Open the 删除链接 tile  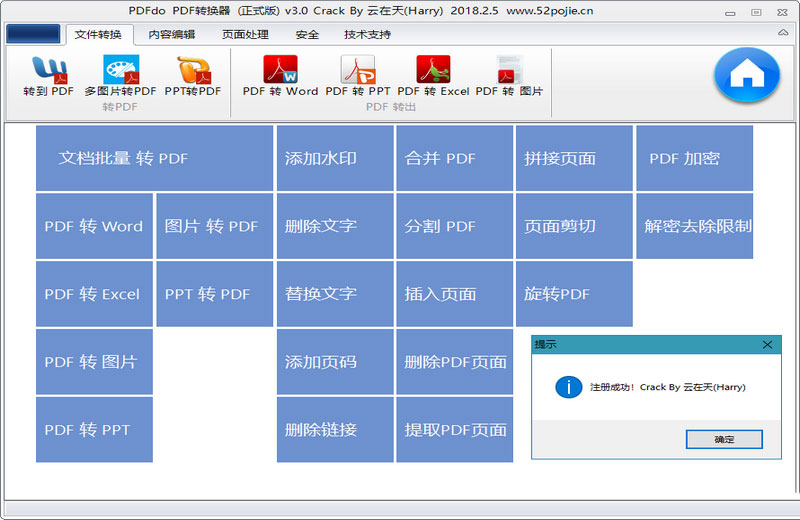tap(335, 430)
